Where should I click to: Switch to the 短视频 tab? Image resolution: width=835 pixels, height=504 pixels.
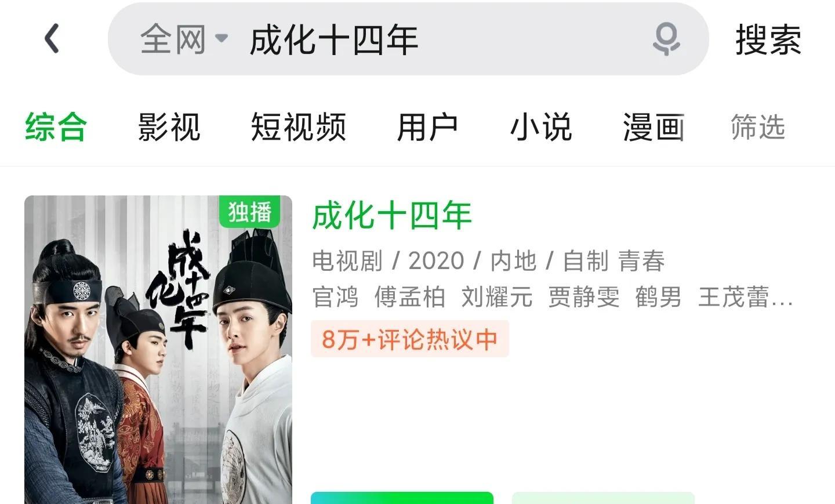point(298,127)
